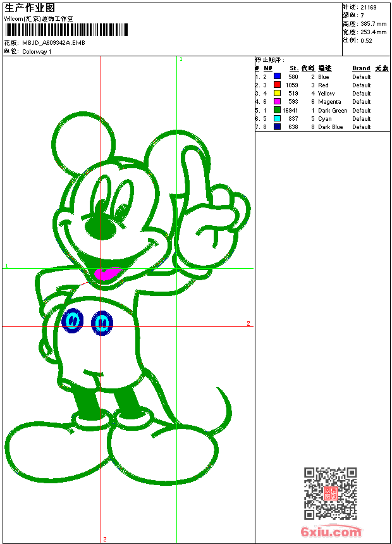Viewport: 392px width, 544px height.
Task: Select the Cyan description text
Action: [324, 119]
